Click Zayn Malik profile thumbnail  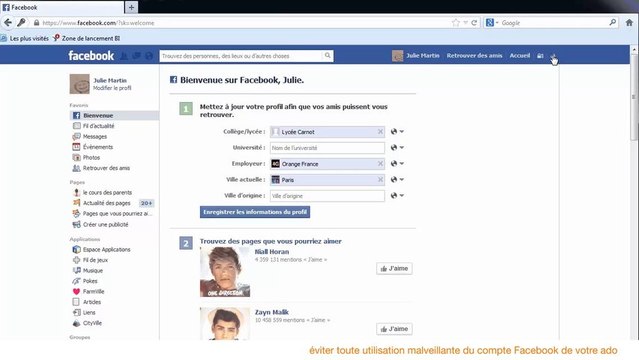click(x=225, y=324)
